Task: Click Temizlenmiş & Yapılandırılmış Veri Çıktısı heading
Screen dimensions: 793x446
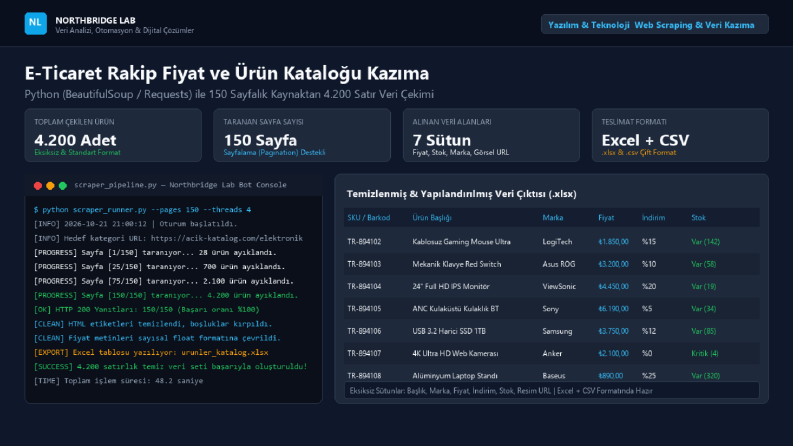Action: tap(461, 194)
